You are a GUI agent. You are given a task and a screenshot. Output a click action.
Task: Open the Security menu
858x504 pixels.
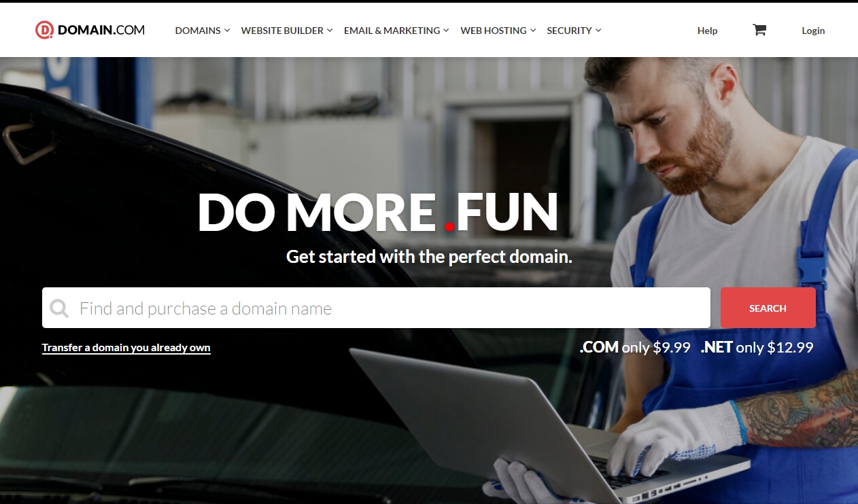[569, 31]
